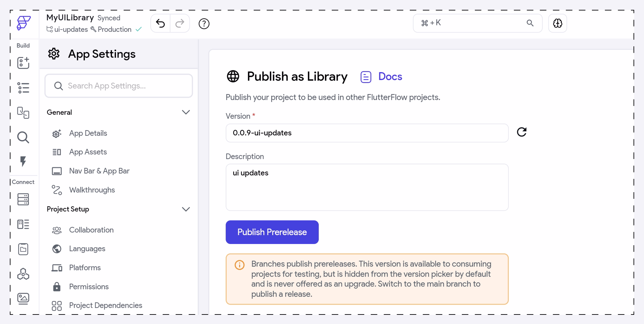The image size is (644, 324).
Task: Undo the last change
Action: tap(161, 23)
